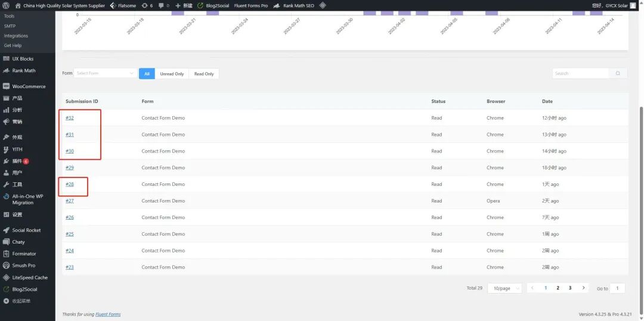Open submission #23

[x=70, y=267]
